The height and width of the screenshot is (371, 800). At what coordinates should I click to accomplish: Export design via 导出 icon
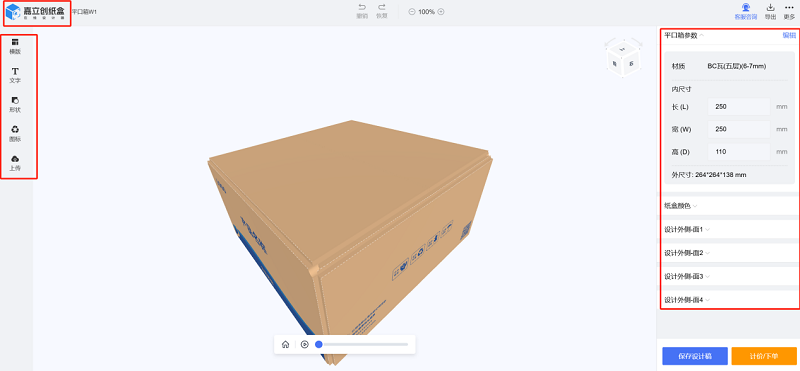coord(770,11)
